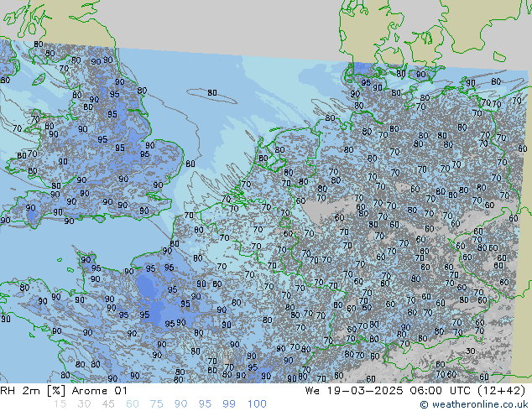Select the legend value 30 below the map
The image size is (532, 411).
tap(84, 404)
